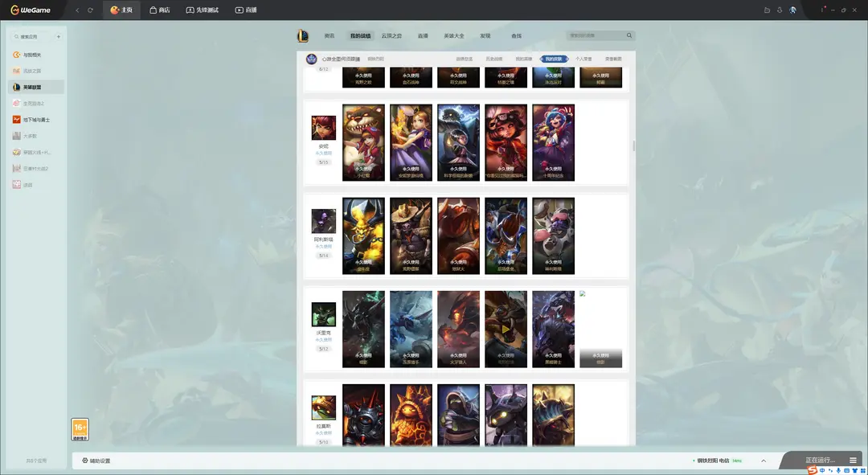This screenshot has height=475, width=868.
Task: Click the 16+ age rating badge
Action: (x=80, y=430)
